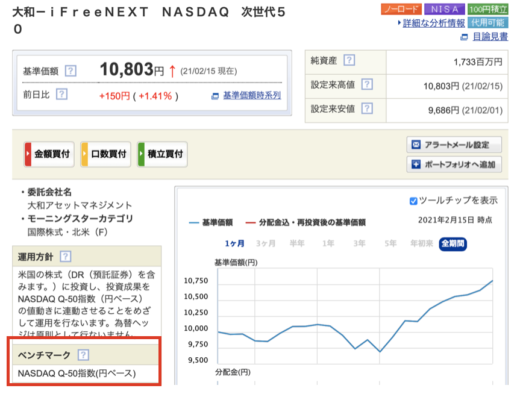This screenshot has width=517, height=400.
Task: Click the ノーロード orange badge
Action: [401, 9]
